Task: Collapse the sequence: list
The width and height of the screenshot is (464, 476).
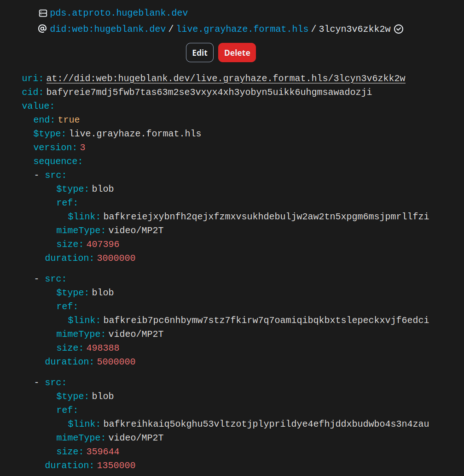Action: click(x=58, y=161)
